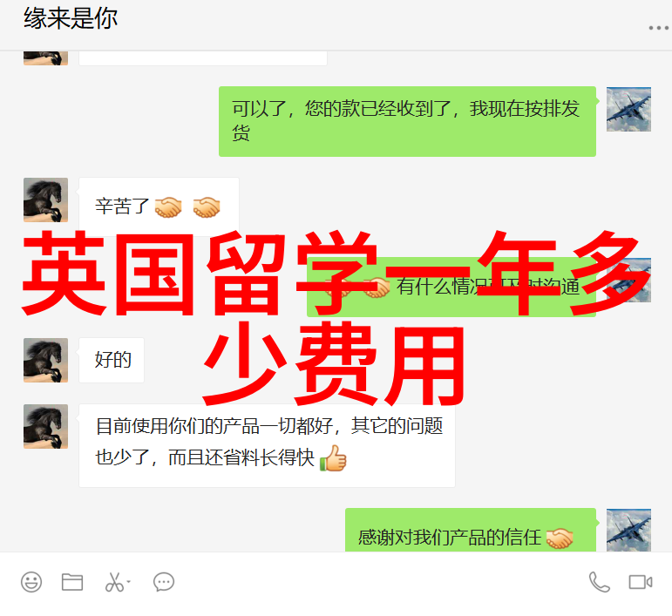Select the green payment received message
Screen dimensions: 672x616
click(407, 121)
